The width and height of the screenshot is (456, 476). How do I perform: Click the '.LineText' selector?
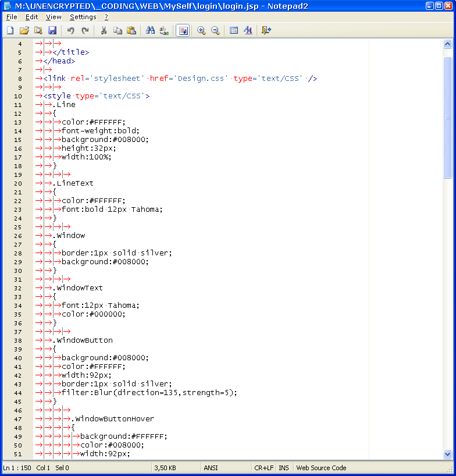[x=73, y=183]
